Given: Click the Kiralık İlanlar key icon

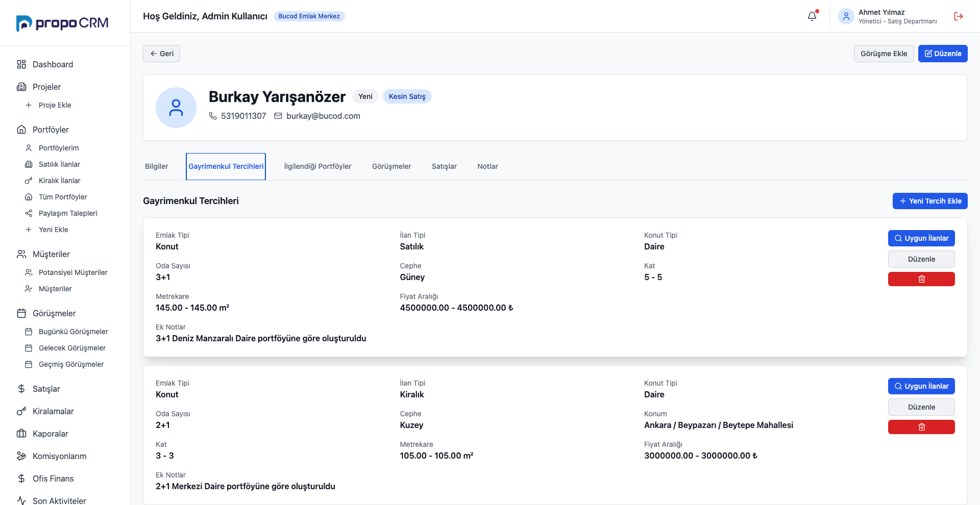Looking at the screenshot, I should tap(29, 181).
